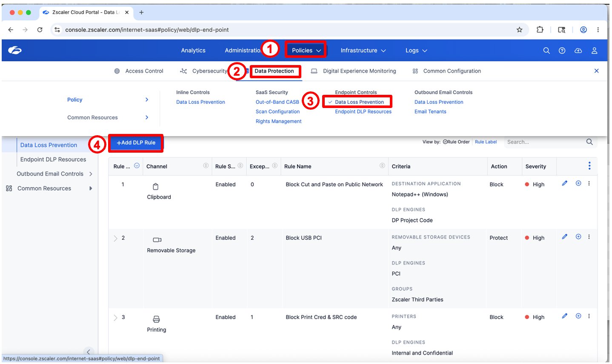Screen dimensions: 612x364
Task: Click the magnifier icon in rule search box
Action: click(x=589, y=142)
